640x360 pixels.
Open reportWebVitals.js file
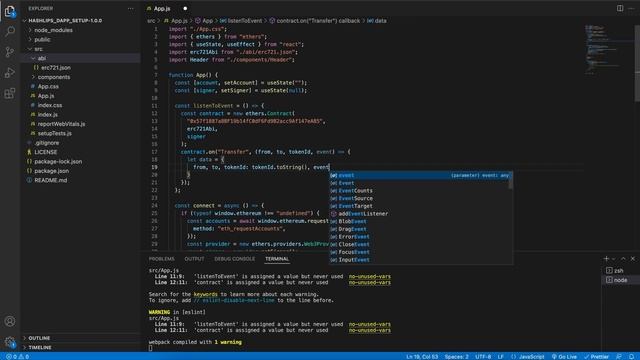tap(62, 124)
